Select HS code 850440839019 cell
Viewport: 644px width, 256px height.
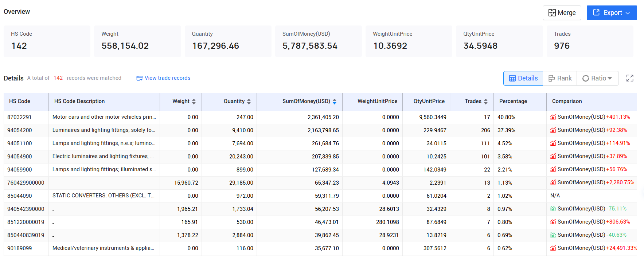pyautogui.click(x=26, y=235)
